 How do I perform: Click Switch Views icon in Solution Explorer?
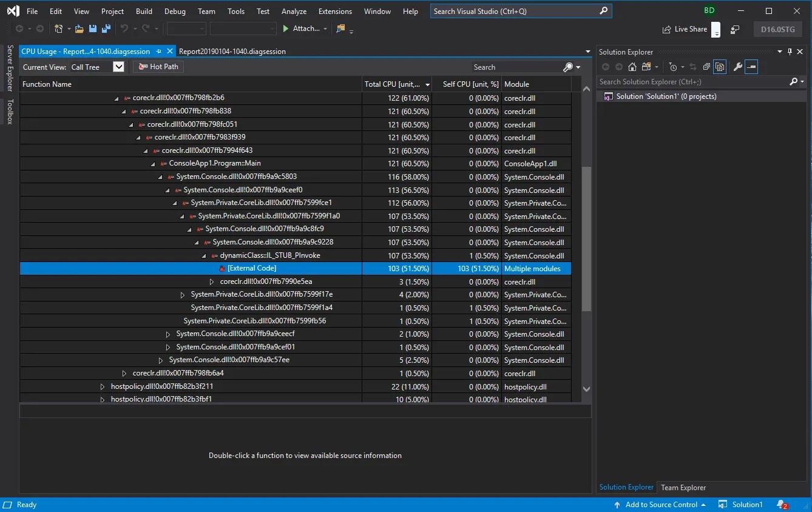click(x=646, y=67)
